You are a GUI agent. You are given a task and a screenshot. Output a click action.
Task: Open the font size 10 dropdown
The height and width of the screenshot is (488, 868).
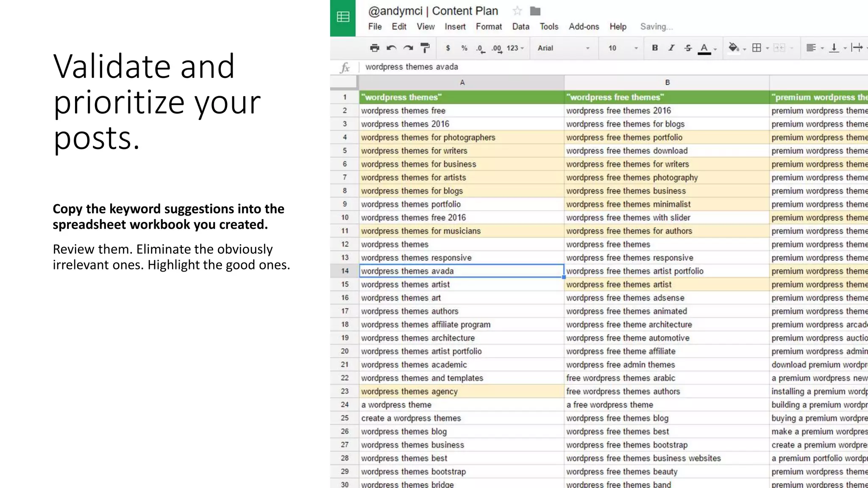pyautogui.click(x=623, y=48)
